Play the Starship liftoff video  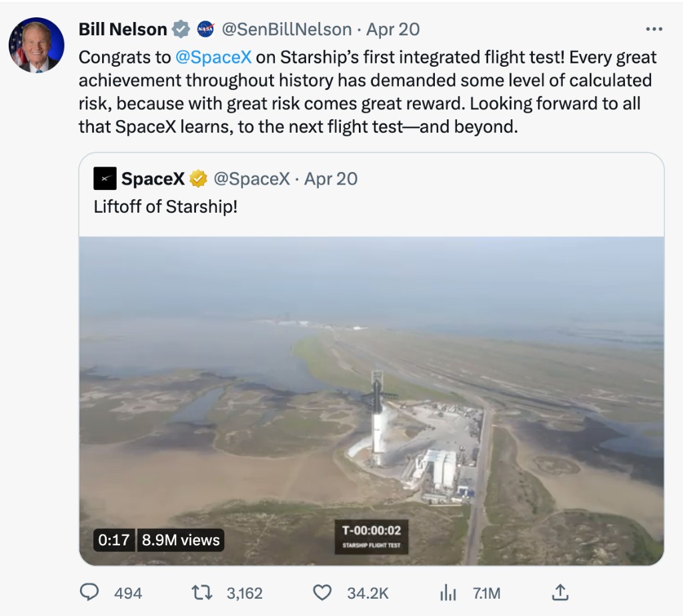[x=372, y=401]
